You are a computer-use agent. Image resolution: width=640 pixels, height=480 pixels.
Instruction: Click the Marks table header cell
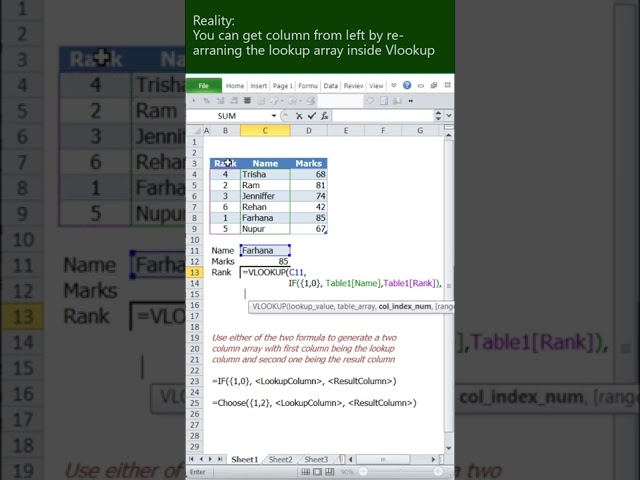tap(309, 163)
